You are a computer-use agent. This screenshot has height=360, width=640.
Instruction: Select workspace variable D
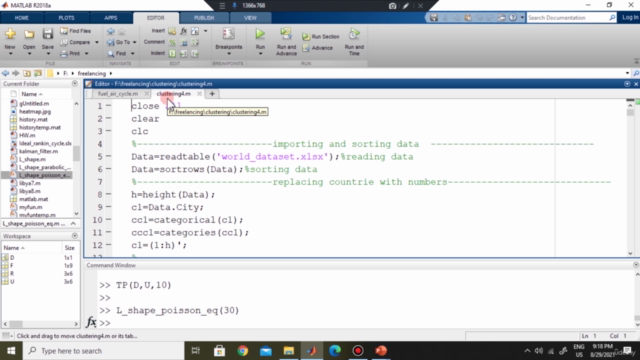click(12, 258)
